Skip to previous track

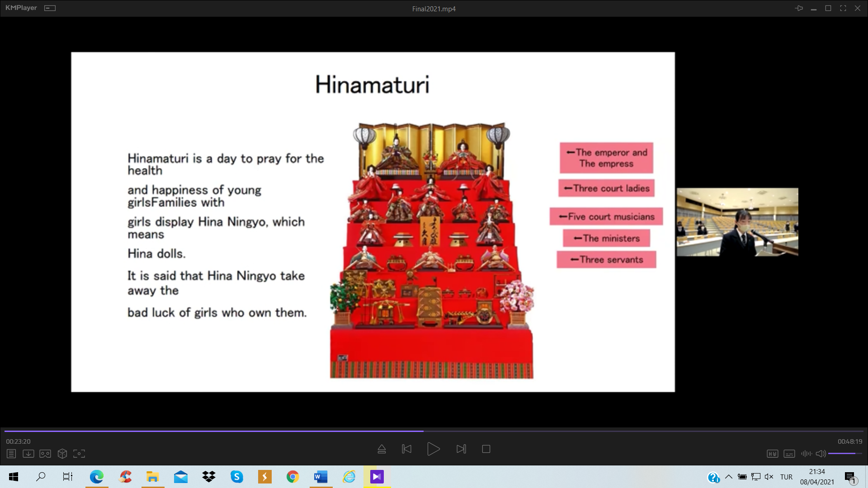tap(406, 449)
